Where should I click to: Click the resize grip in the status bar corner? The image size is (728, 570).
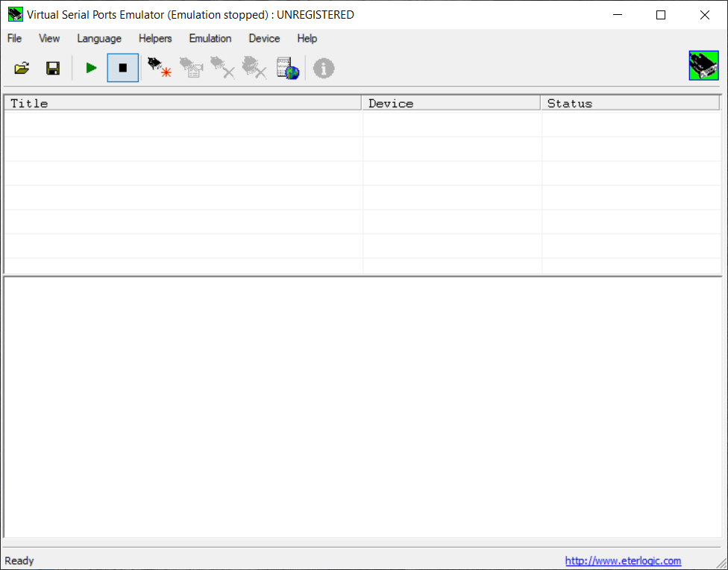point(721,563)
